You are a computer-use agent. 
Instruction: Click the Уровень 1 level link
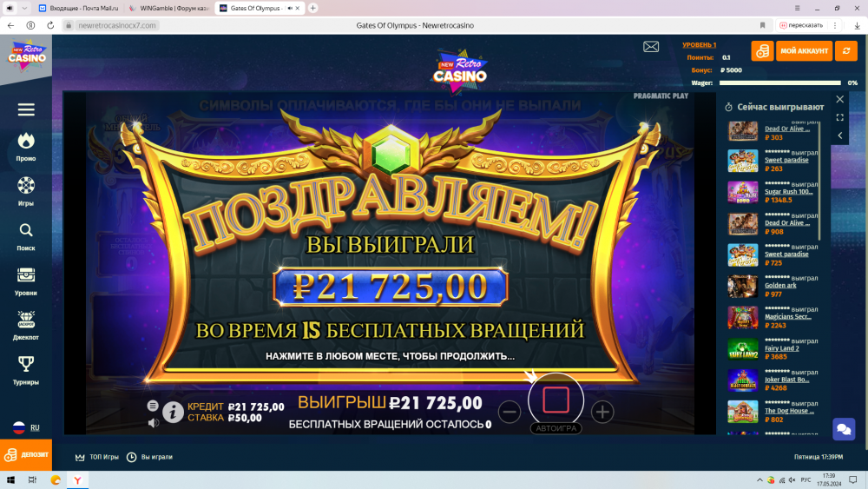point(699,45)
